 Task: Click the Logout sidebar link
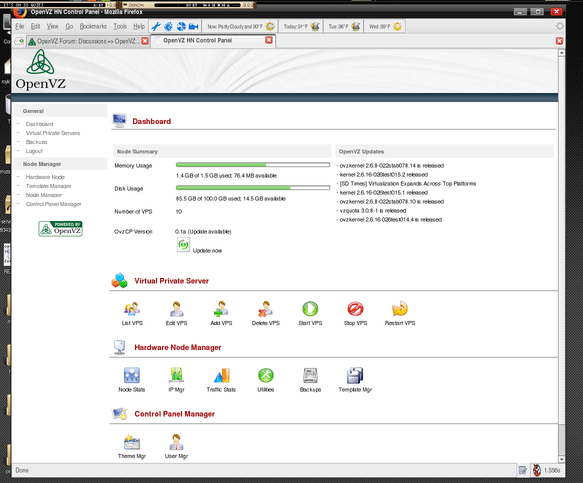[x=34, y=151]
